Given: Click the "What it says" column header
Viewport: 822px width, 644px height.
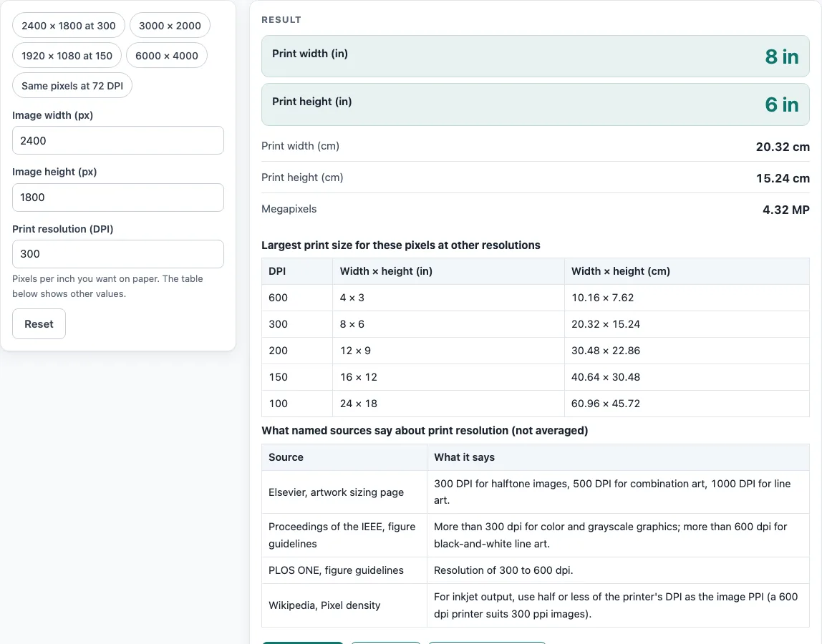Looking at the screenshot, I should tap(618, 457).
